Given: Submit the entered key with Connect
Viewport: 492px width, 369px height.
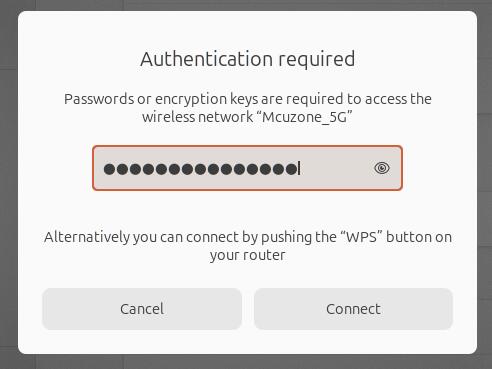Looking at the screenshot, I should click(353, 309).
